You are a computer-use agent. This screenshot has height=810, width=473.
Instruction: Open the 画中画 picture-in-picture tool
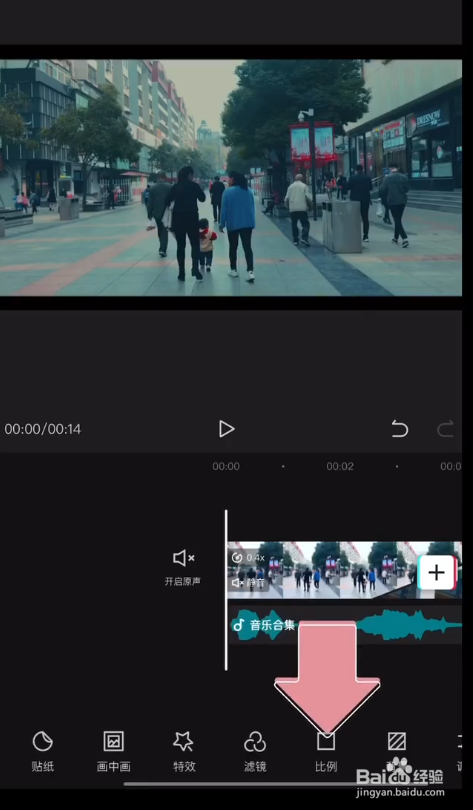coord(113,752)
